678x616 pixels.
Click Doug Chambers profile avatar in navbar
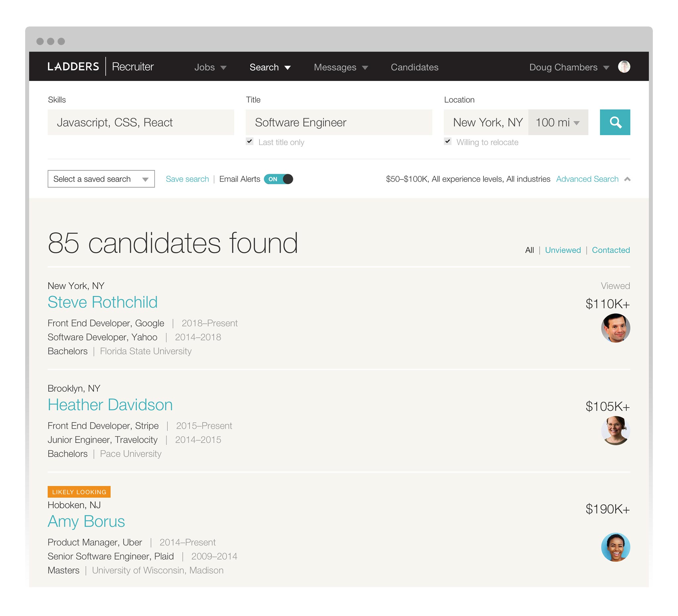(x=624, y=67)
